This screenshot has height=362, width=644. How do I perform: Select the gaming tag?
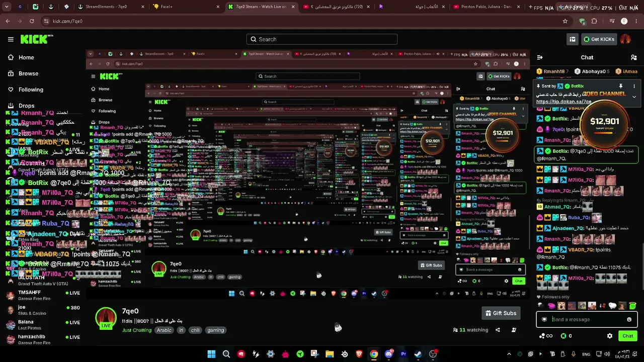pos(215,330)
